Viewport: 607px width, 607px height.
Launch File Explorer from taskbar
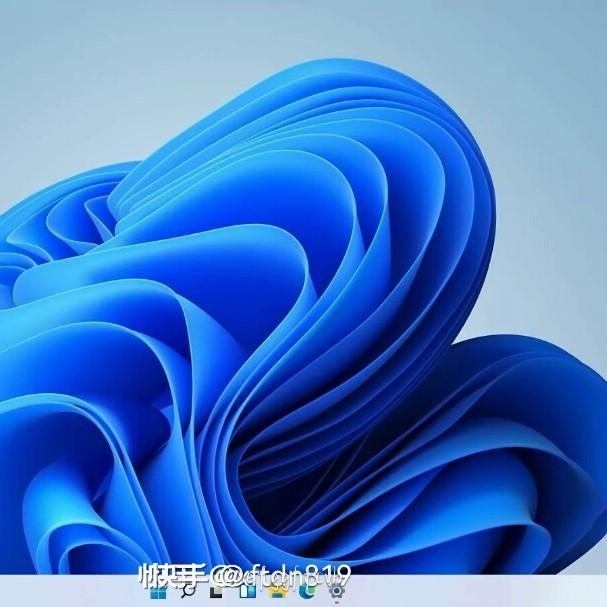coord(277,592)
